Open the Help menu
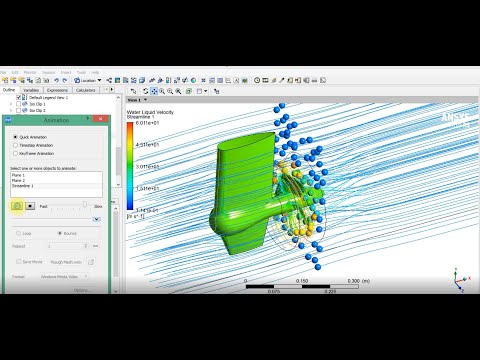This screenshot has height=360, width=480. [x=95, y=72]
